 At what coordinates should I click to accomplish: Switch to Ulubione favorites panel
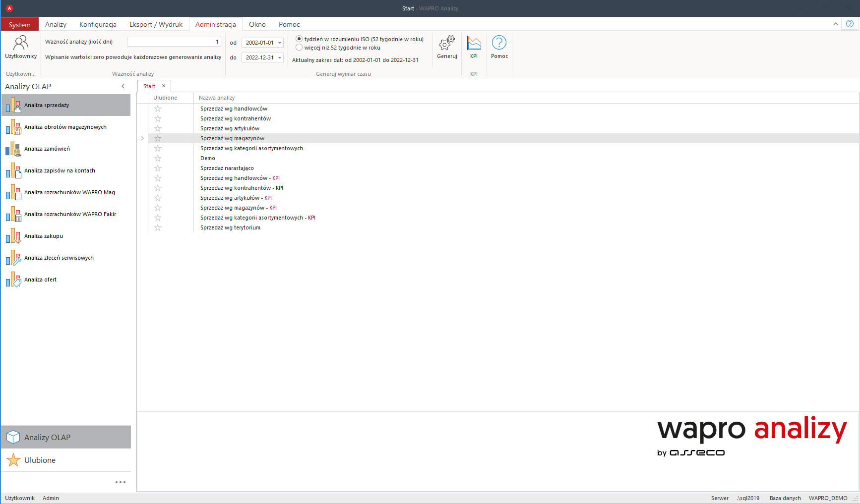[x=66, y=460]
